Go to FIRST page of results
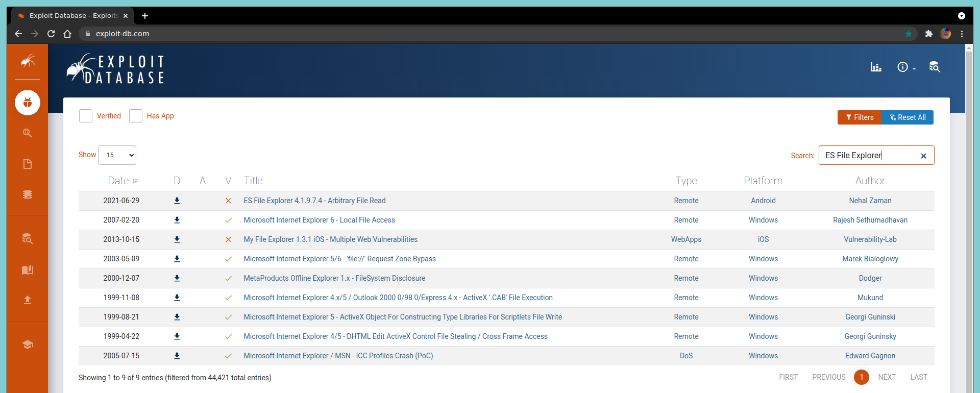 coord(788,377)
